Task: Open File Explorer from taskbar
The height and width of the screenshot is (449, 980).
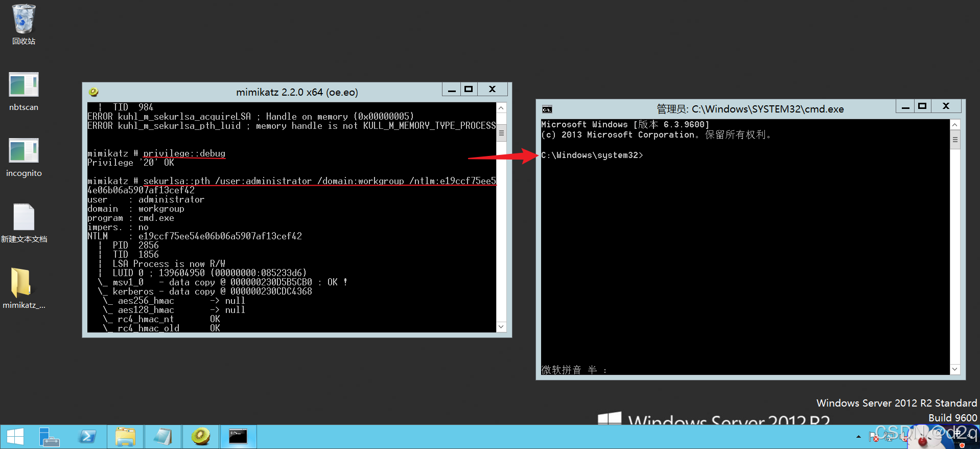Action: (x=125, y=437)
